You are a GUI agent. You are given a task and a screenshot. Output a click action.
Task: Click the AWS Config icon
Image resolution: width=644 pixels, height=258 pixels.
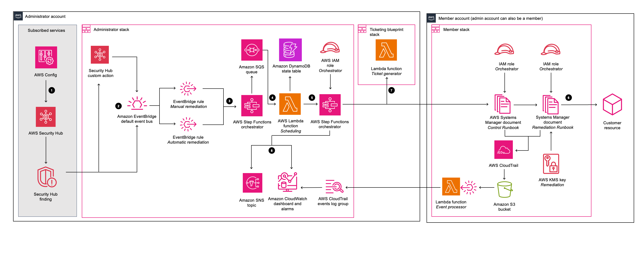(46, 57)
